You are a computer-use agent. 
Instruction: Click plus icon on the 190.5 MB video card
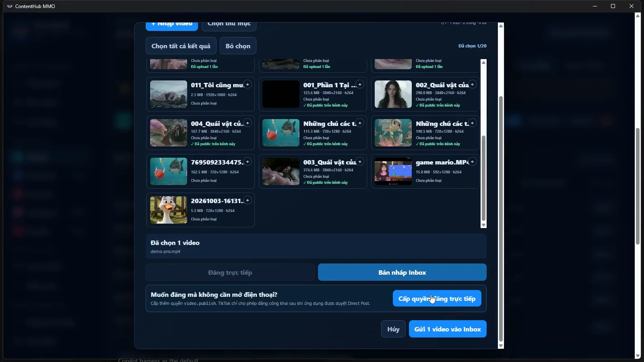[x=472, y=123]
